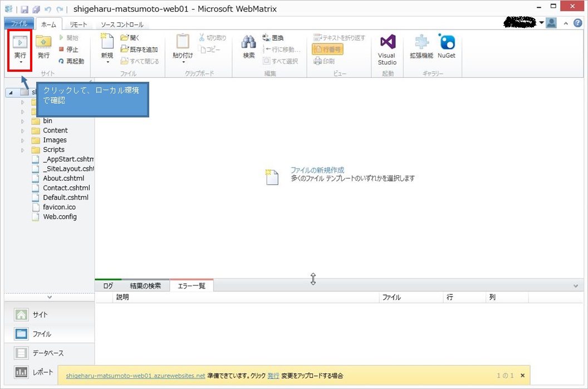
Task: Open the 貼り付け dropdown arrow
Action: click(x=183, y=62)
